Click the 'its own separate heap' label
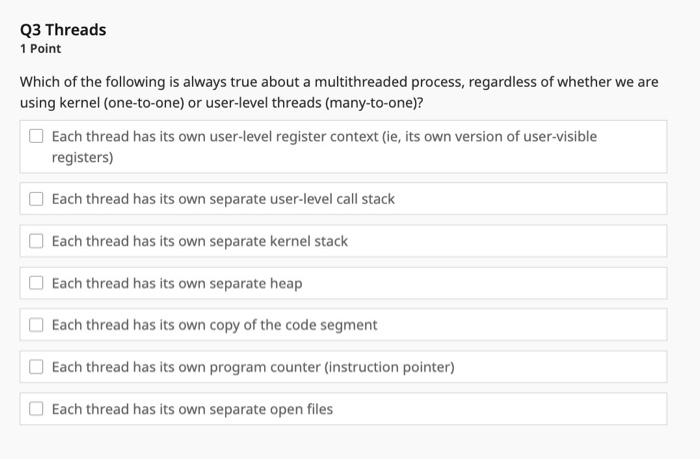Screen dimensions: 700x460 pyautogui.click(x=177, y=283)
